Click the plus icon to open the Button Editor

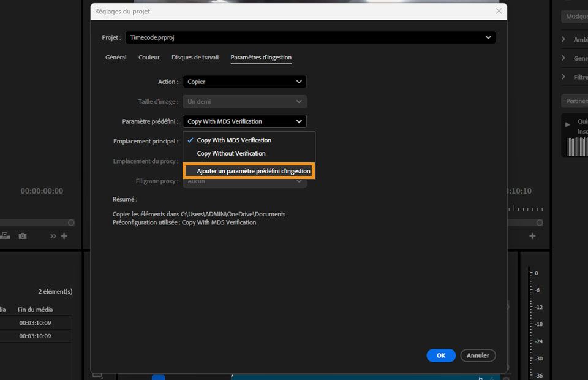coord(64,235)
